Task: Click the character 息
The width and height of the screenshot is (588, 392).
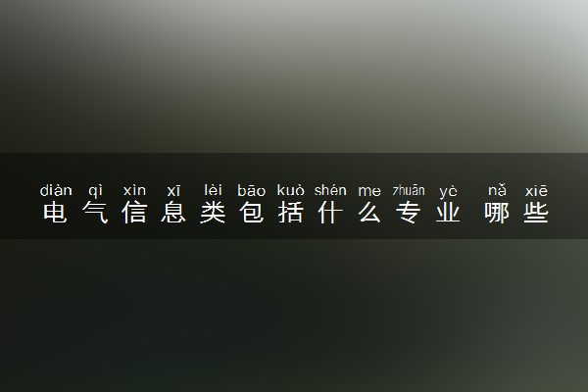Action: point(173,213)
